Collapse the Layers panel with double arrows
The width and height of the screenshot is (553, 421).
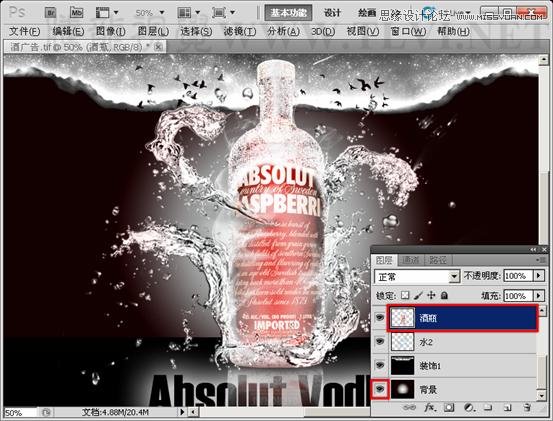click(x=533, y=249)
